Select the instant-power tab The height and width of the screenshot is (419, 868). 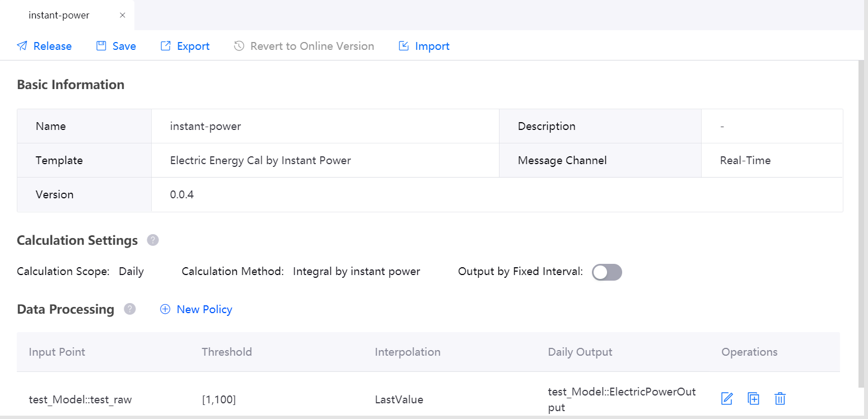pos(67,15)
